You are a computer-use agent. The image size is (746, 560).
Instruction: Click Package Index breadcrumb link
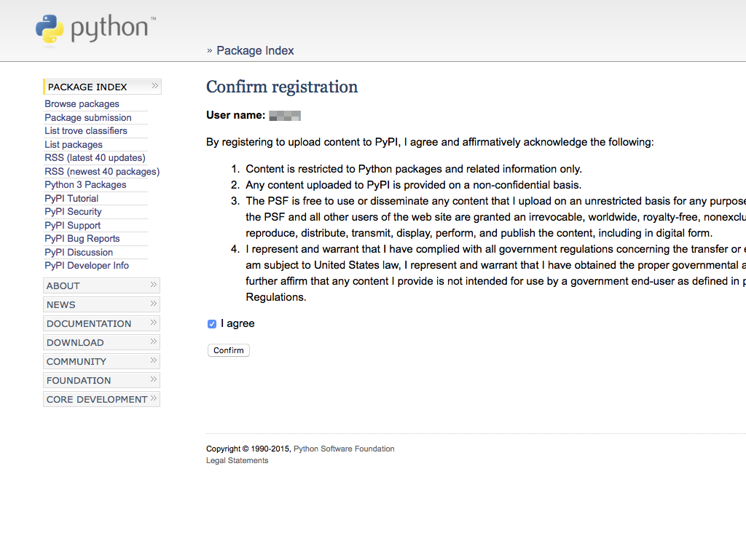tap(255, 51)
